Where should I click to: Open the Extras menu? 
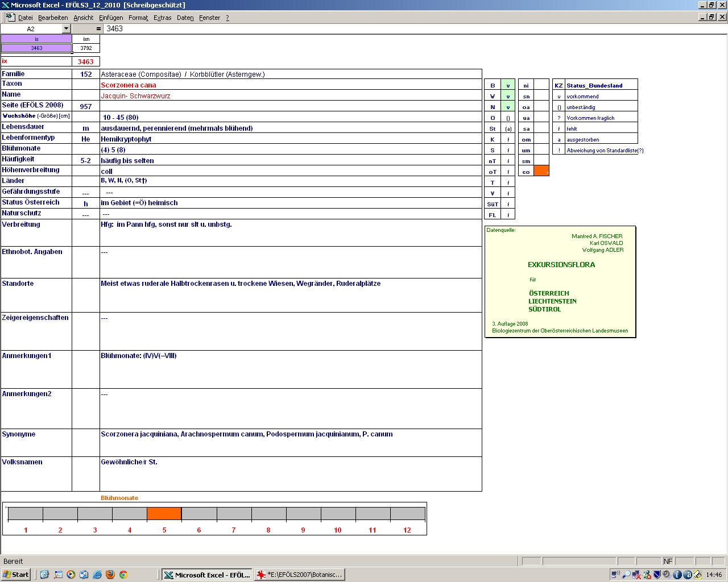[162, 18]
